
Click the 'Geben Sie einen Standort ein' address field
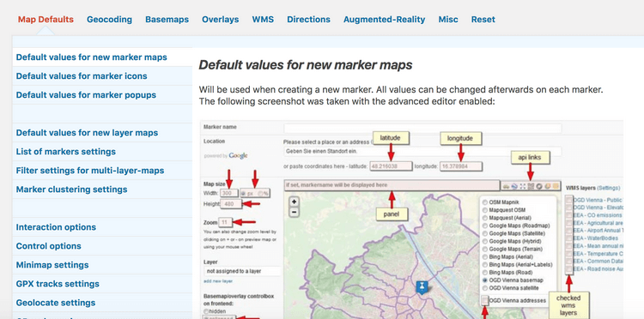(x=422, y=151)
